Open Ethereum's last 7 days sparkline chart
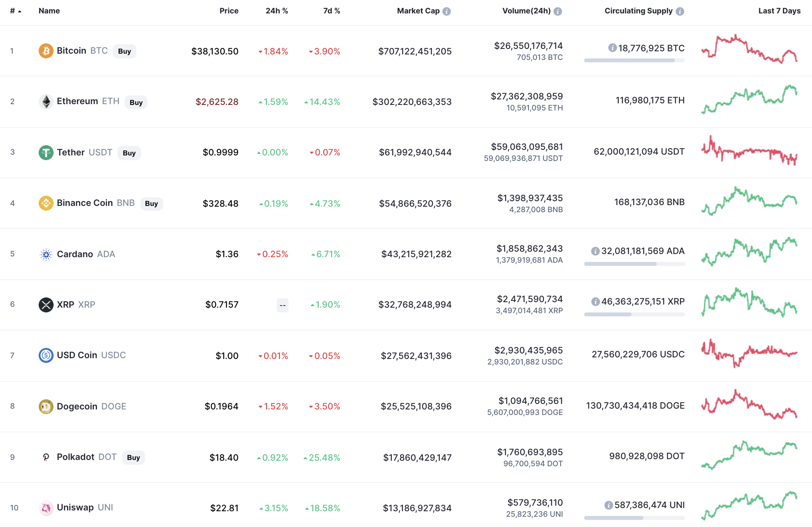This screenshot has width=812, height=527. [x=749, y=99]
